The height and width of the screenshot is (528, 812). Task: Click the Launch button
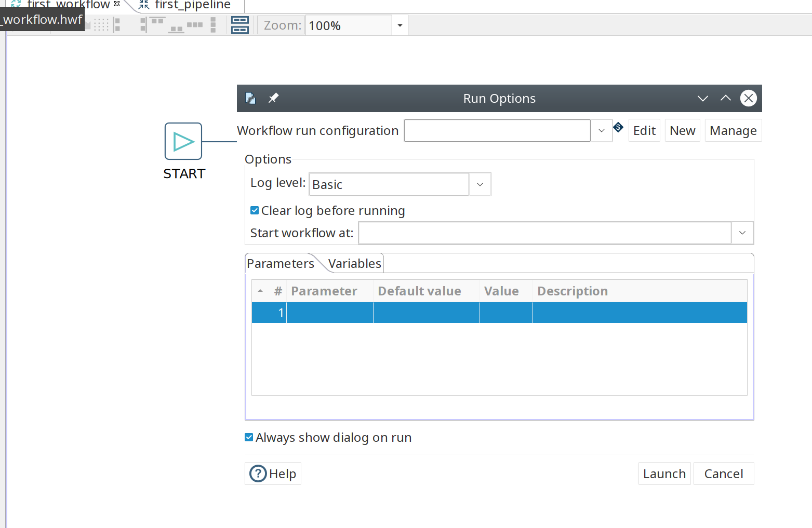(664, 473)
